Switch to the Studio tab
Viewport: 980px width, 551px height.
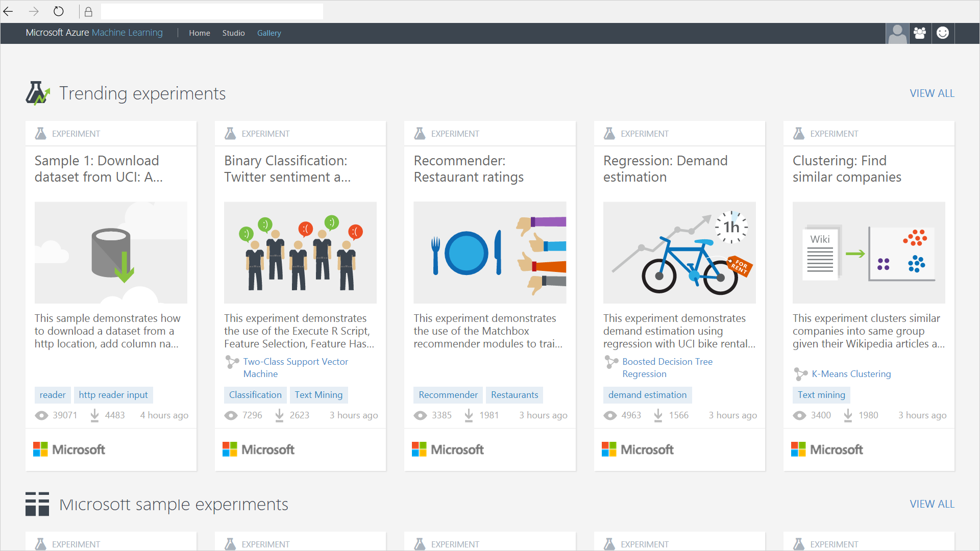pyautogui.click(x=233, y=33)
